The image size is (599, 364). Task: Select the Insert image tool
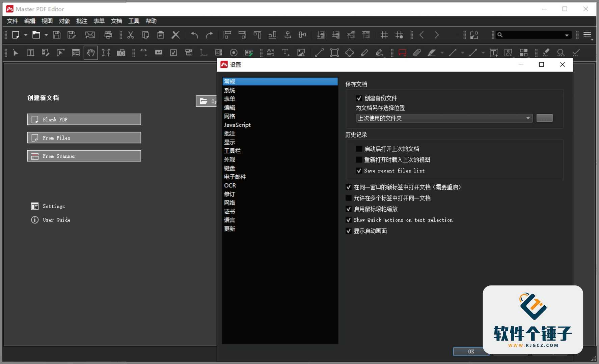pos(301,53)
